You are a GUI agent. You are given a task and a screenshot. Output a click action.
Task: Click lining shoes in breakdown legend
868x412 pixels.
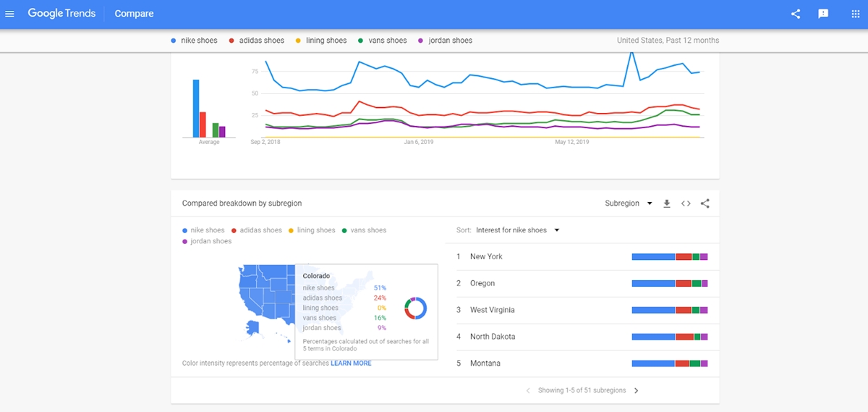coord(312,230)
